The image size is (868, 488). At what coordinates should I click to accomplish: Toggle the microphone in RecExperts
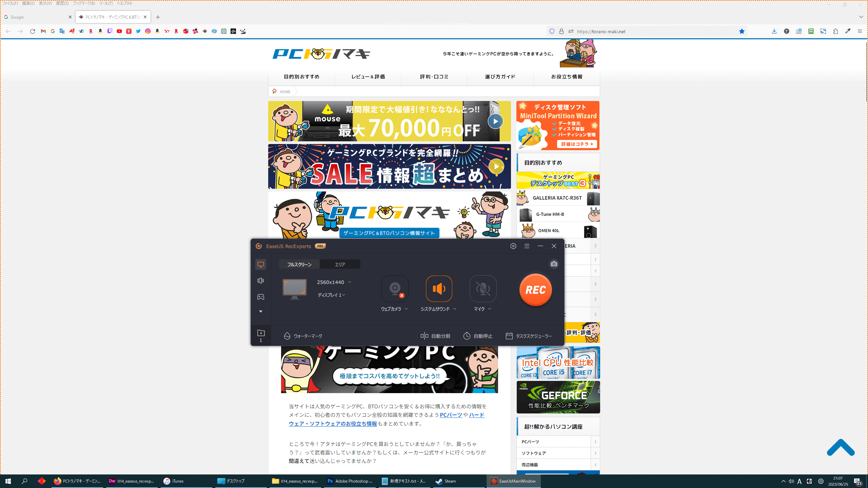coord(483,288)
